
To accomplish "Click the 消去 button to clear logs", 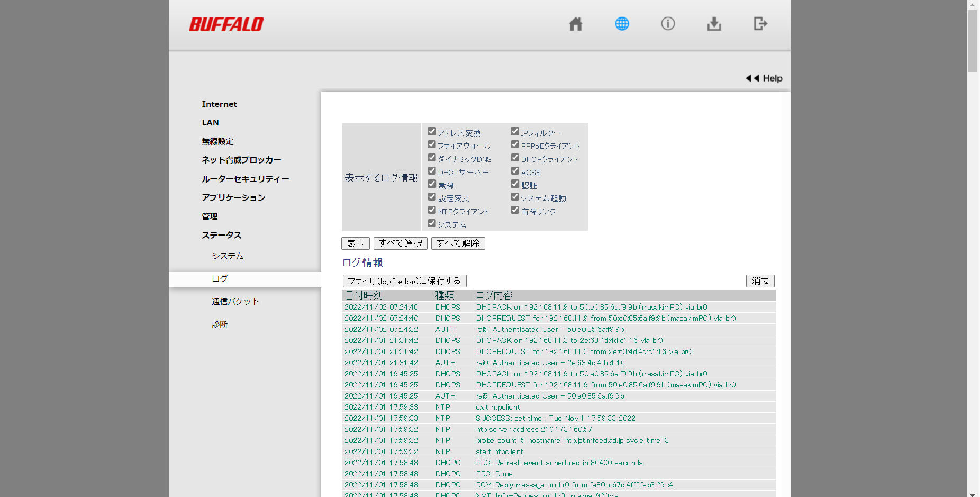I will click(x=760, y=281).
